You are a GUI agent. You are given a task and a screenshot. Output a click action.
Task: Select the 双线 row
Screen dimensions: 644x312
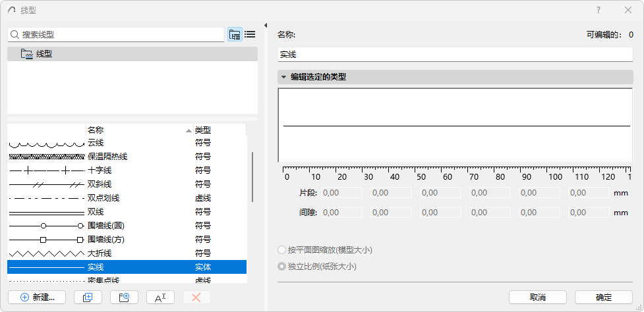[x=127, y=212]
